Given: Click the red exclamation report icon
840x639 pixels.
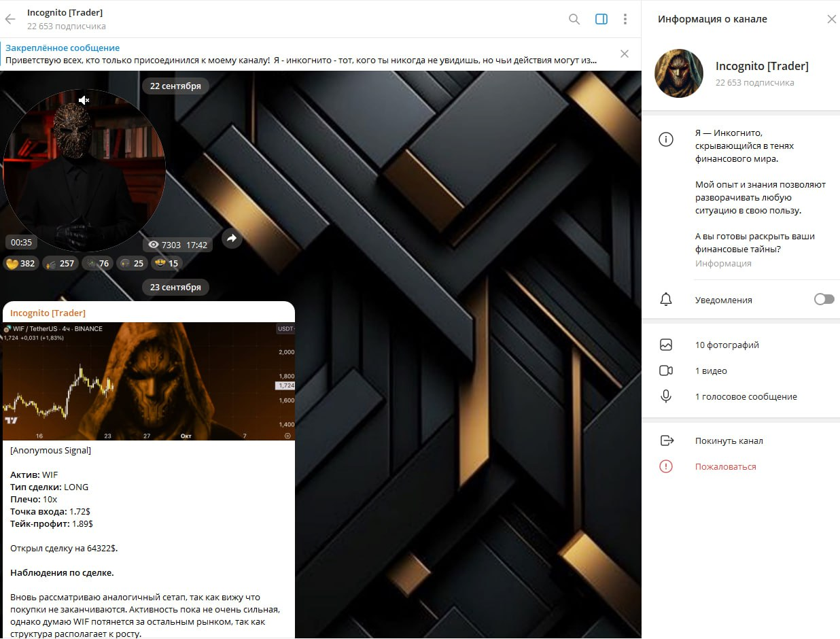Looking at the screenshot, I should click(667, 466).
